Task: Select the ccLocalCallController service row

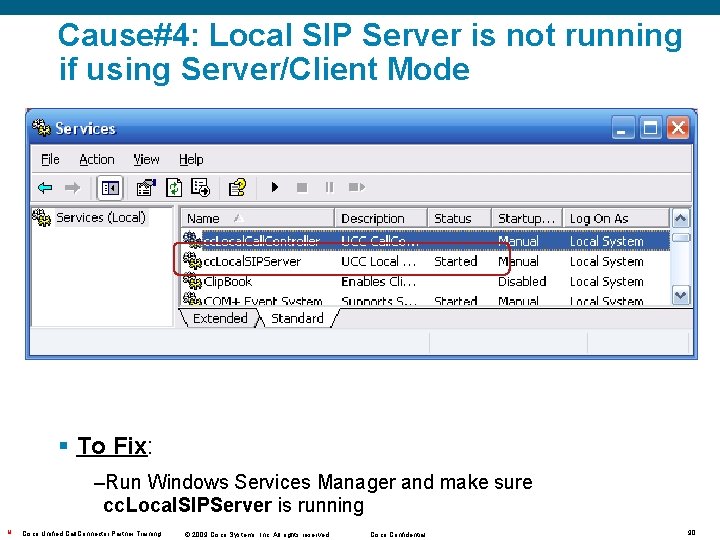Action: click(426, 241)
